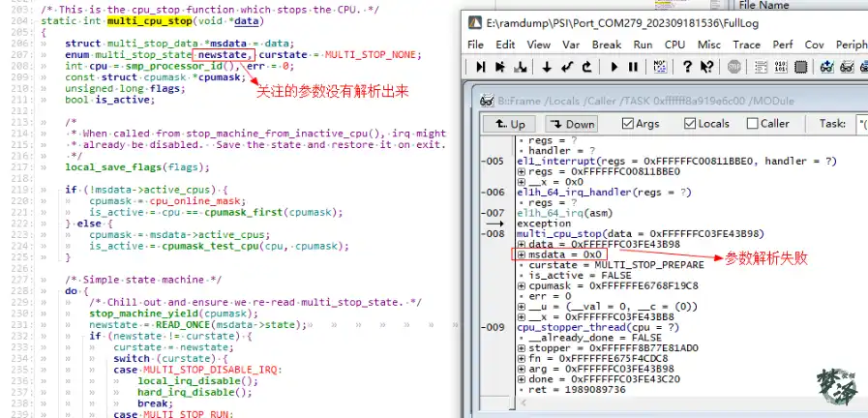Open the Cov menu
This screenshot has height=418, width=868.
click(815, 45)
